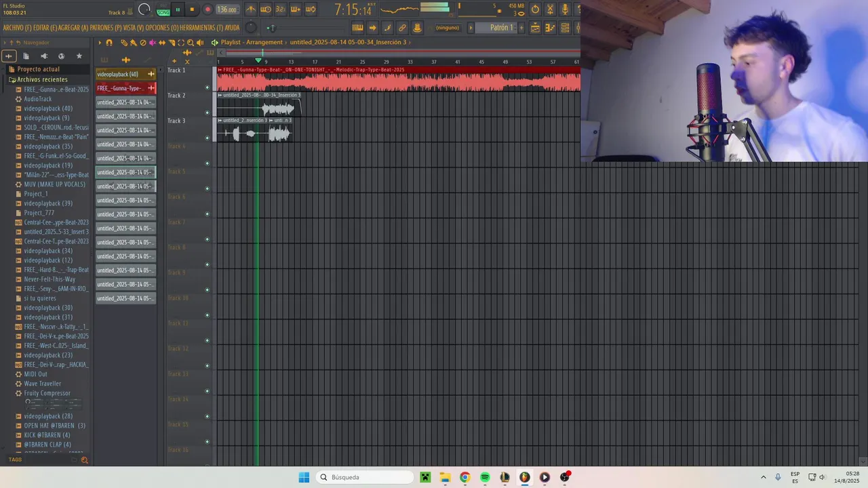The image size is (868, 488).
Task: Open Fruity Compressor in the browser
Action: [47, 393]
